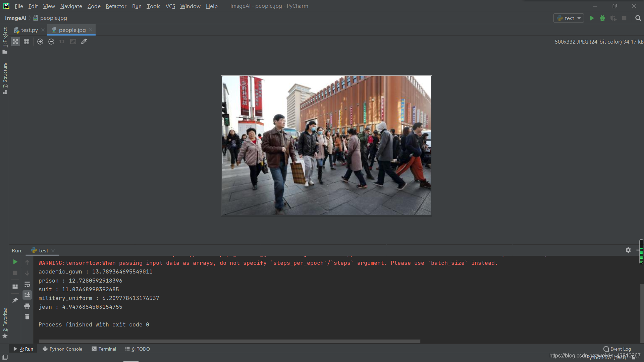The width and height of the screenshot is (644, 362).
Task: Toggle soft-wrap in Run console
Action: [x=27, y=284]
